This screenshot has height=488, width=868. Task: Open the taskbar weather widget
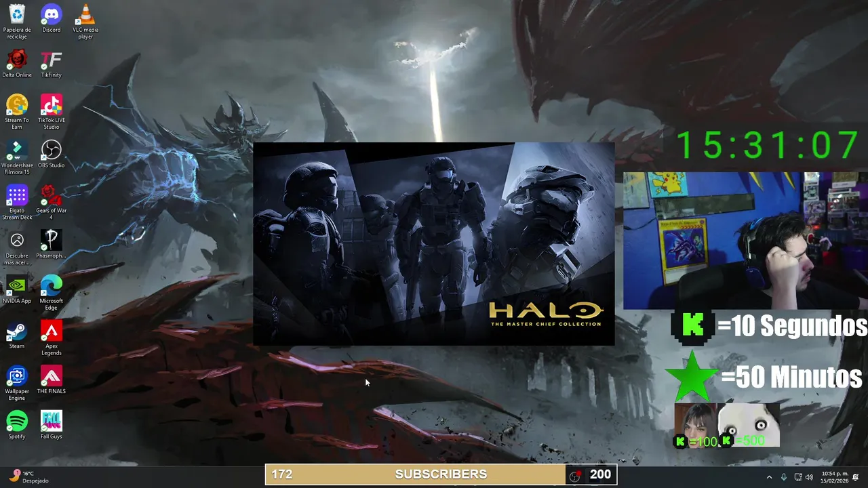coord(28,476)
